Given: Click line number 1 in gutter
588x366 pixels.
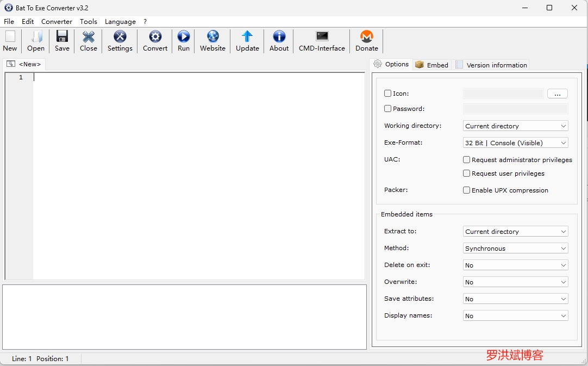Looking at the screenshot, I should coord(21,77).
